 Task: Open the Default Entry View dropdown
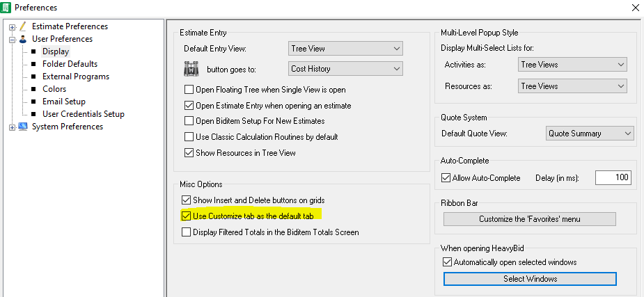(x=345, y=49)
